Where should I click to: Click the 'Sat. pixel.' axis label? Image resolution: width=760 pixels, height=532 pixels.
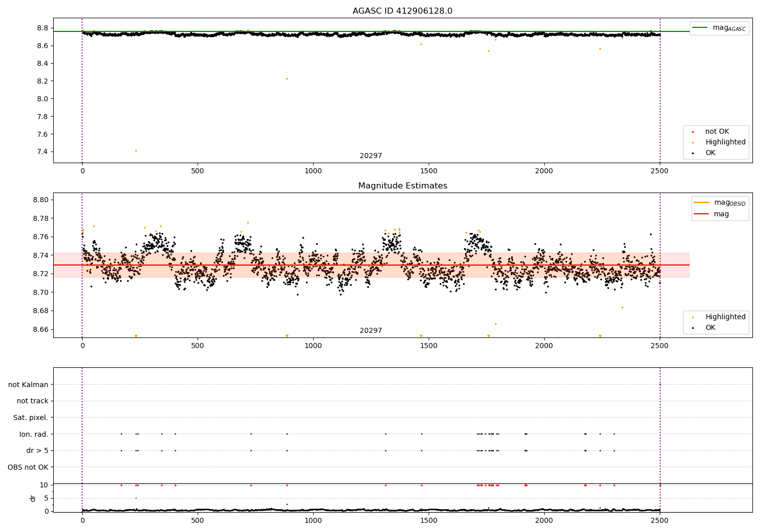30,418
